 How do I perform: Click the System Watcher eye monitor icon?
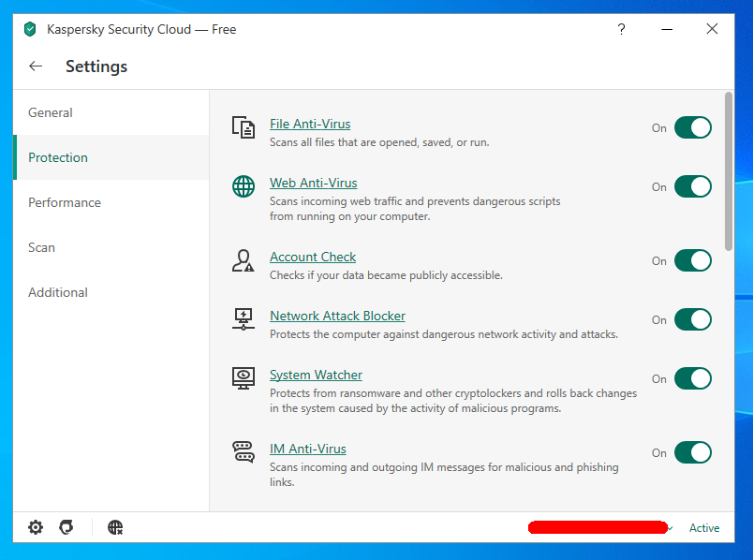tap(244, 378)
